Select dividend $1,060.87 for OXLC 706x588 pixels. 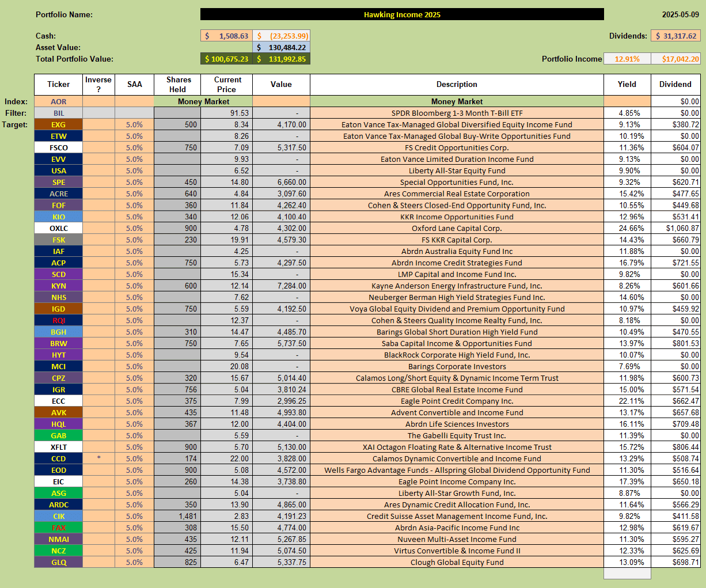click(x=675, y=228)
